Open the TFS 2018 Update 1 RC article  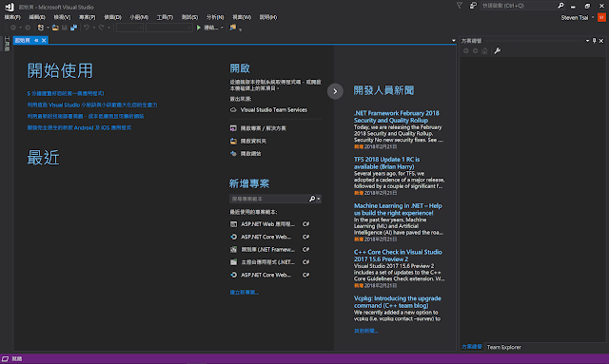point(386,163)
